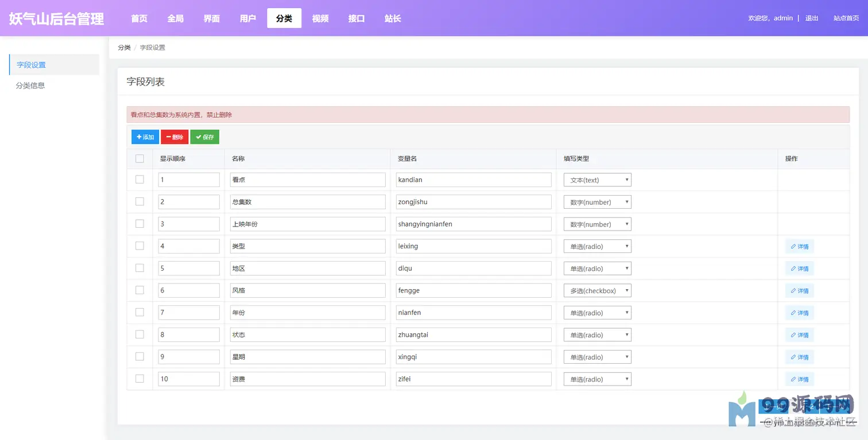Go to the 首页 nav tab
The image size is (868, 440).
point(139,18)
